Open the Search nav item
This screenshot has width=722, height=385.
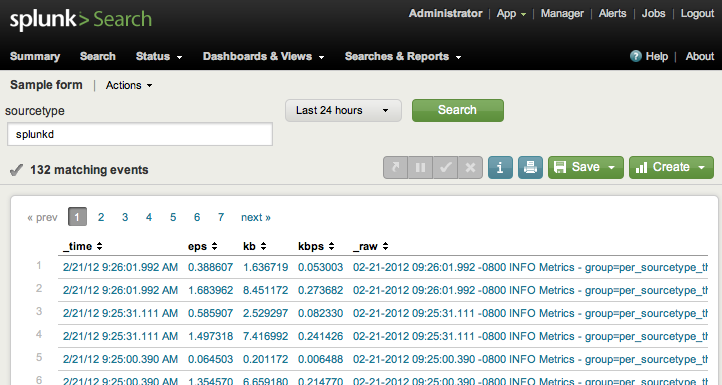[x=98, y=57]
